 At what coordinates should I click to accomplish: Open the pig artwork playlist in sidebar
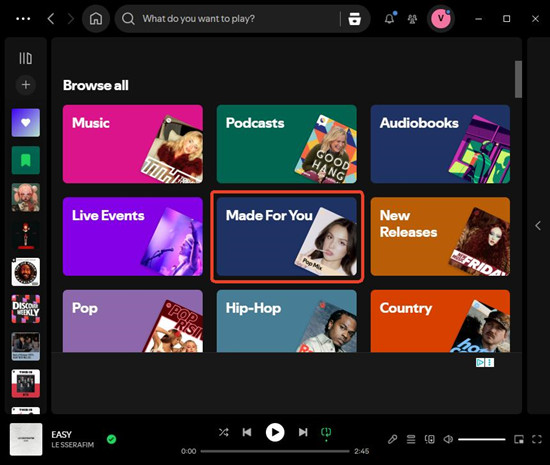click(26, 197)
